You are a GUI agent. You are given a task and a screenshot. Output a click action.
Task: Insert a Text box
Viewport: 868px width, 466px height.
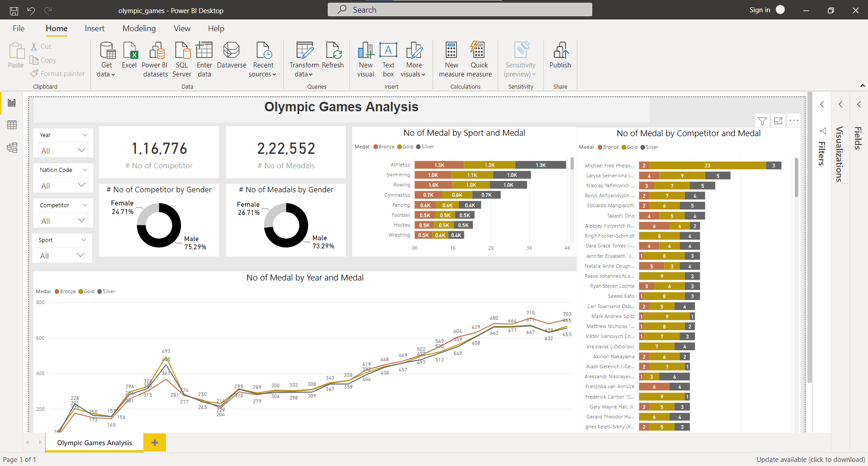click(388, 59)
